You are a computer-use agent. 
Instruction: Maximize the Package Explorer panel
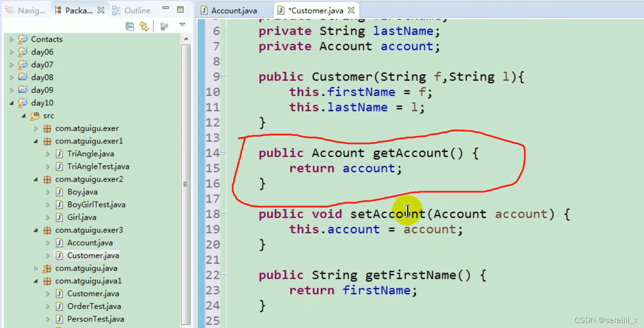[x=180, y=9]
